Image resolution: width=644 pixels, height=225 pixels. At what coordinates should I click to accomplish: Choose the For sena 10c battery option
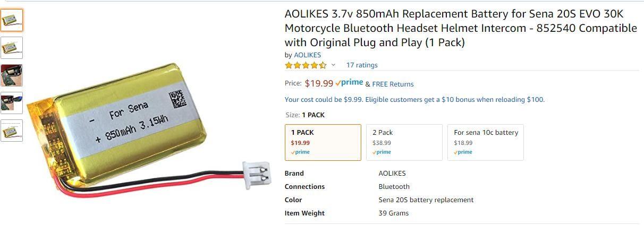click(x=486, y=142)
